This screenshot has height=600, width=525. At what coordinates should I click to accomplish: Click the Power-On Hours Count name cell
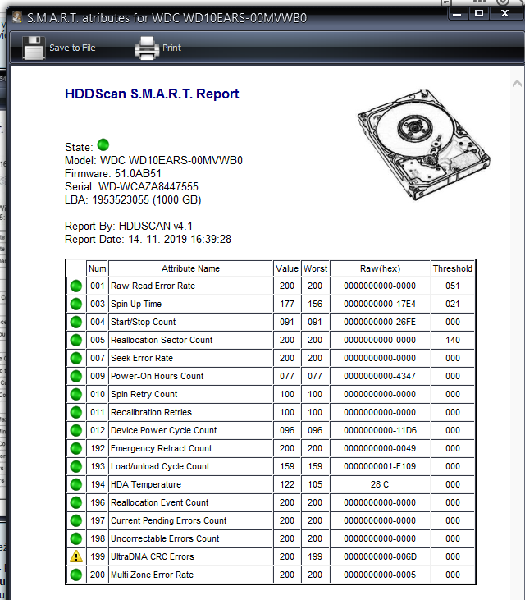click(191, 376)
